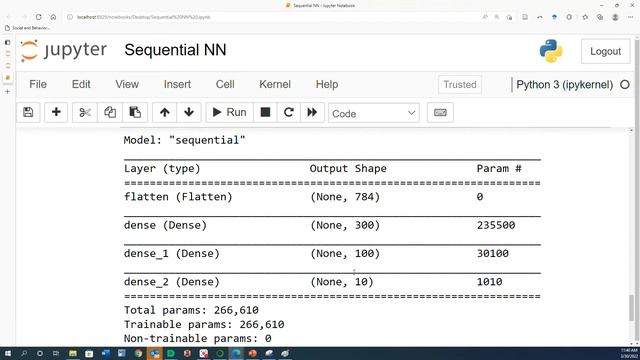Restart the kernel with circular arrow
The height and width of the screenshot is (360, 640).
click(289, 112)
